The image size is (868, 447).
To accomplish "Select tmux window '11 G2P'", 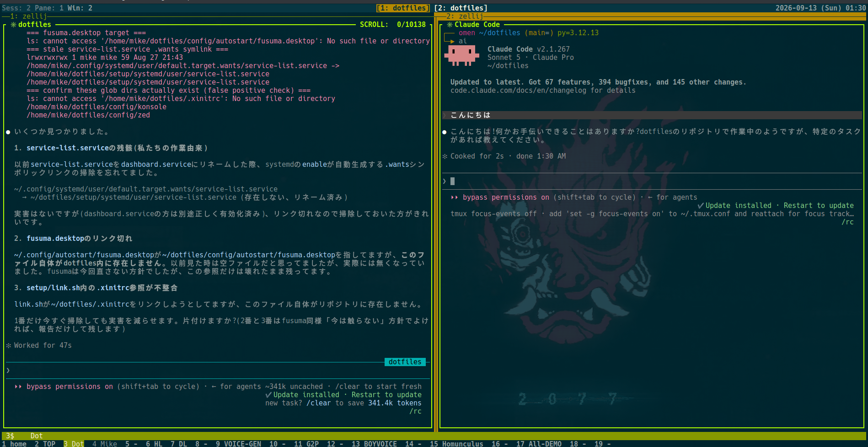I will click(x=306, y=444).
